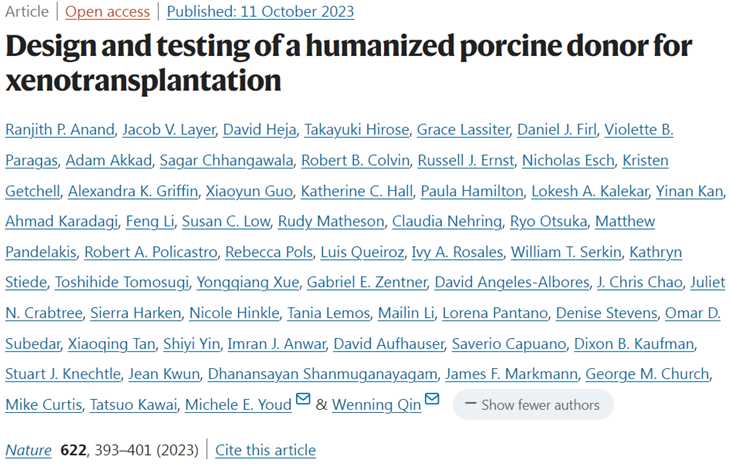The width and height of the screenshot is (731, 465).
Task: Click the envelope icon next to Wenning Qin
Action: click(x=432, y=398)
